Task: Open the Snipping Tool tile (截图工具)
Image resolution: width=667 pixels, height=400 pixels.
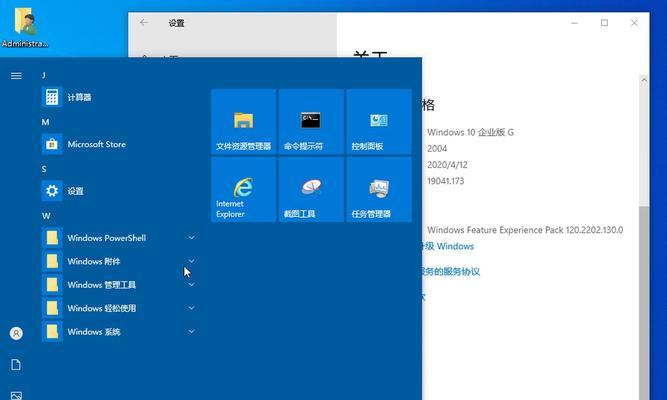Action: coord(311,189)
